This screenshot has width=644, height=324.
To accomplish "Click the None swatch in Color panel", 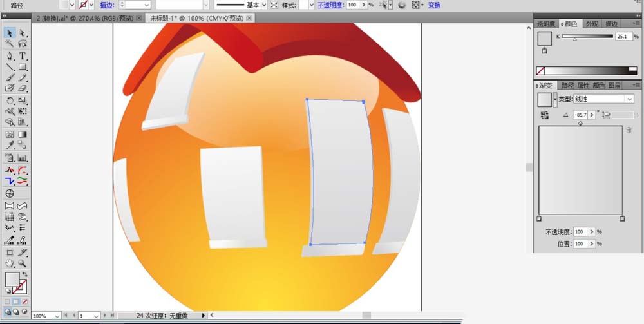I will (540, 71).
